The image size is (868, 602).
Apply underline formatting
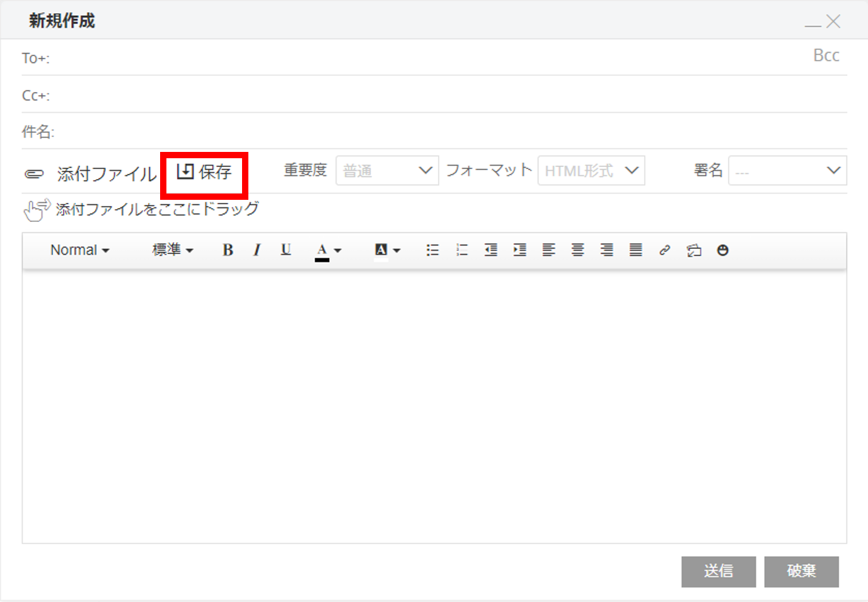click(286, 250)
